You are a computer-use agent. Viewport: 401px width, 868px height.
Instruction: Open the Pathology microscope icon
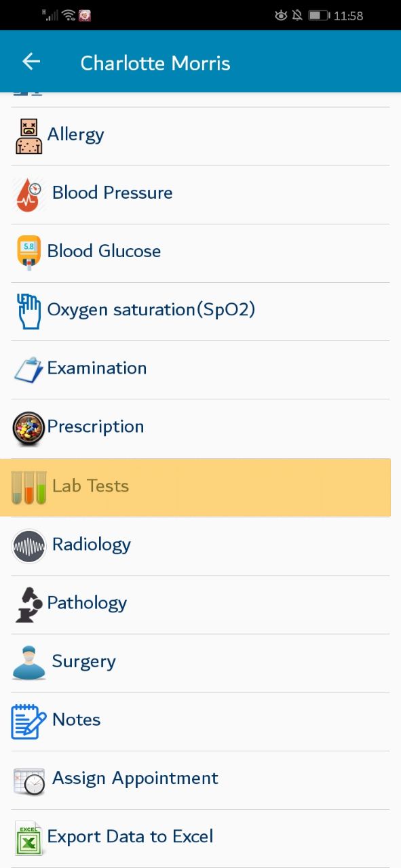28,604
